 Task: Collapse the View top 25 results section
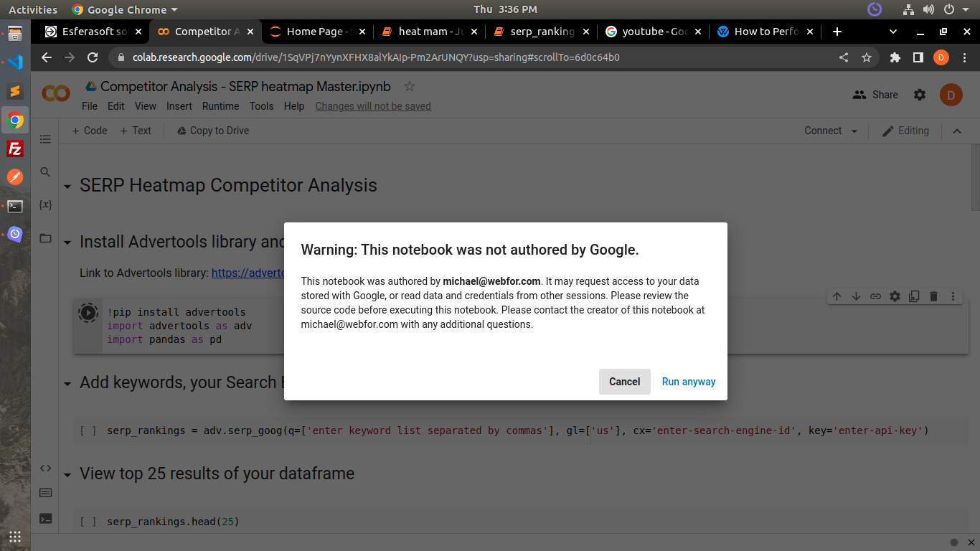click(x=67, y=475)
